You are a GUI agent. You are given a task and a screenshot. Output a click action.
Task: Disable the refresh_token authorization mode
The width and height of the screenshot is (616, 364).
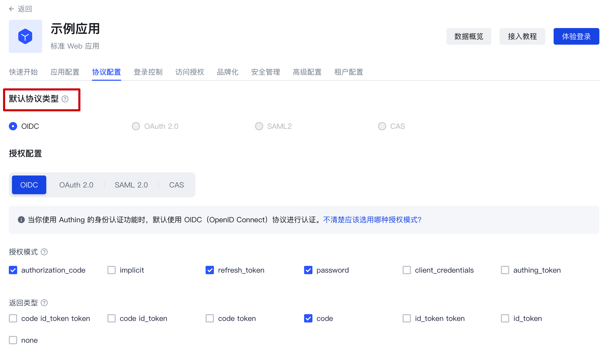[210, 270]
